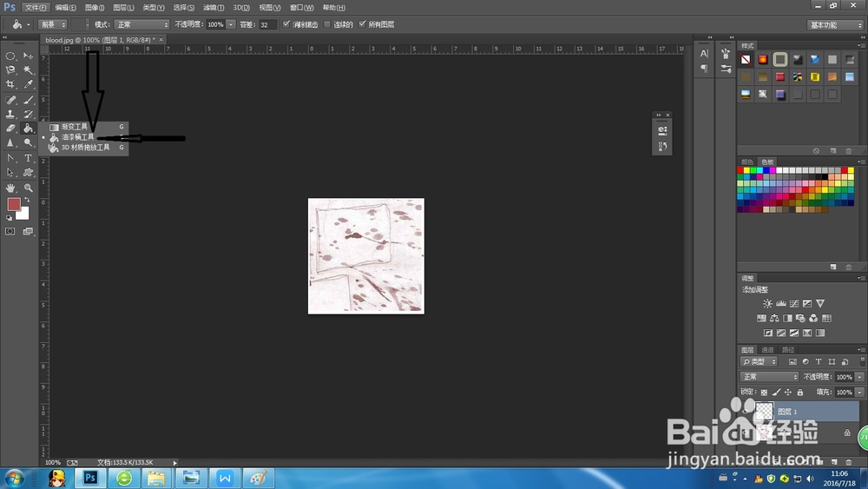
Task: Select the Zoom tool
Action: click(28, 188)
